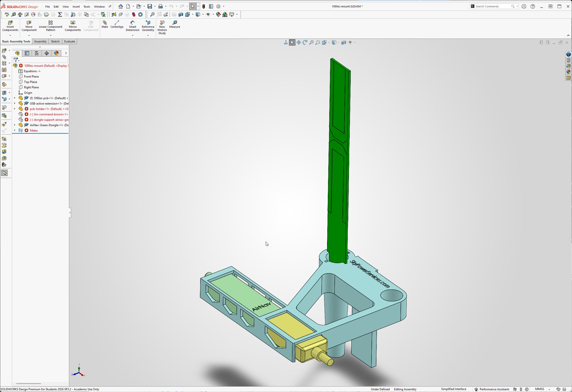572x392 pixels.
Task: Switch to the Evaluate tab
Action: click(70, 41)
